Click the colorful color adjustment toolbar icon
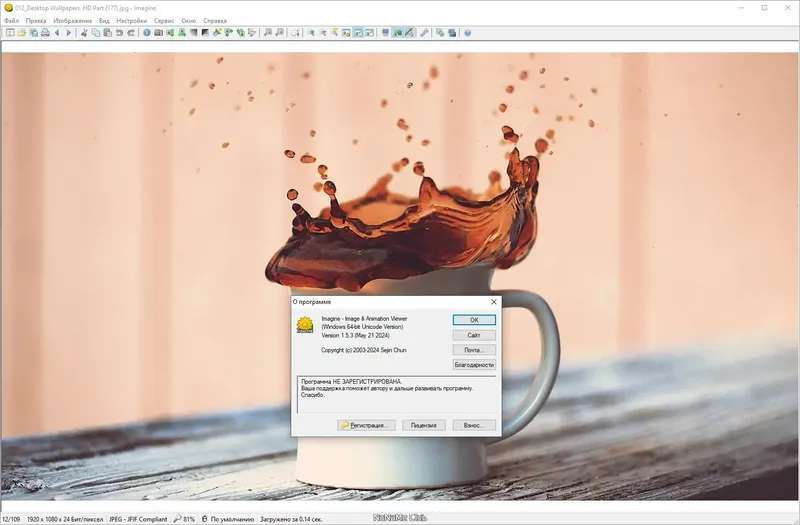 pos(217,33)
